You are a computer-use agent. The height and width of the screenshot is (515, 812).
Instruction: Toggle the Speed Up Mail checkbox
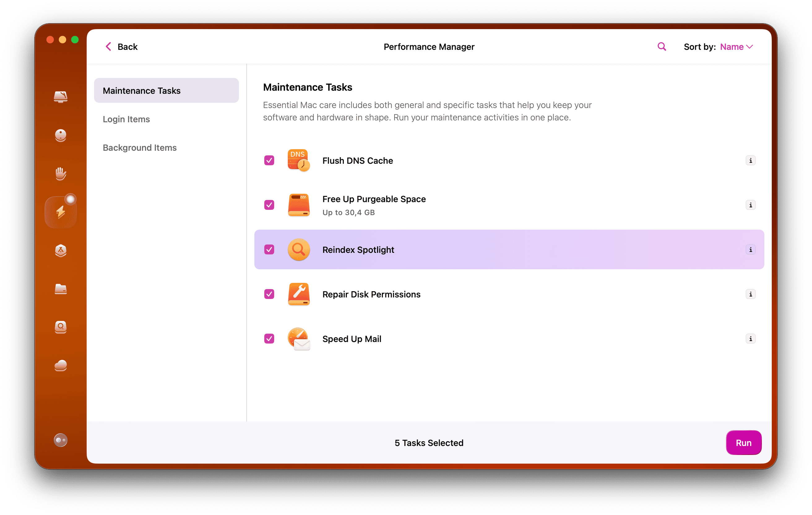click(269, 339)
